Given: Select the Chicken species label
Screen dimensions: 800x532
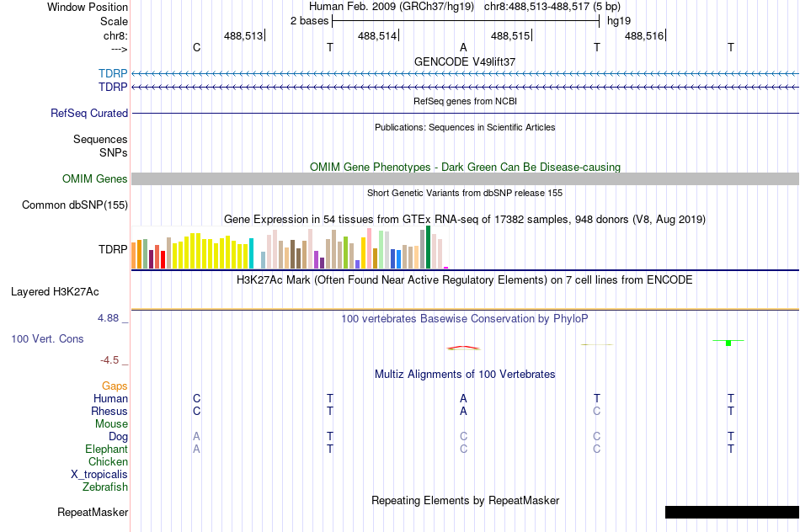Looking at the screenshot, I should click(x=108, y=461).
